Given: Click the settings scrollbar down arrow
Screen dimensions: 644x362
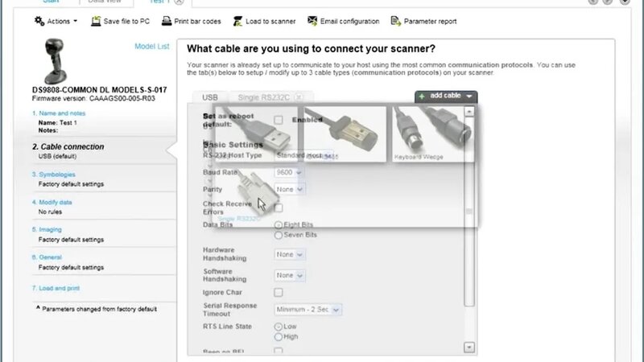Looking at the screenshot, I should tap(469, 348).
